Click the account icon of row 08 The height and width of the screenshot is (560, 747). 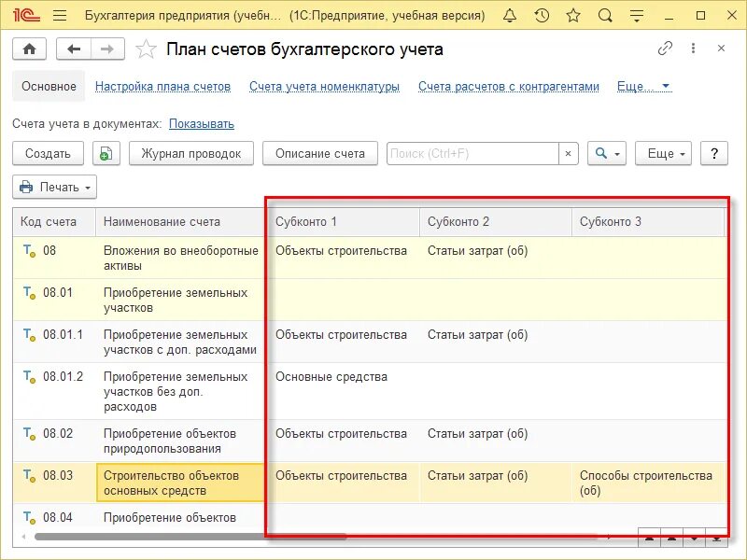point(30,251)
